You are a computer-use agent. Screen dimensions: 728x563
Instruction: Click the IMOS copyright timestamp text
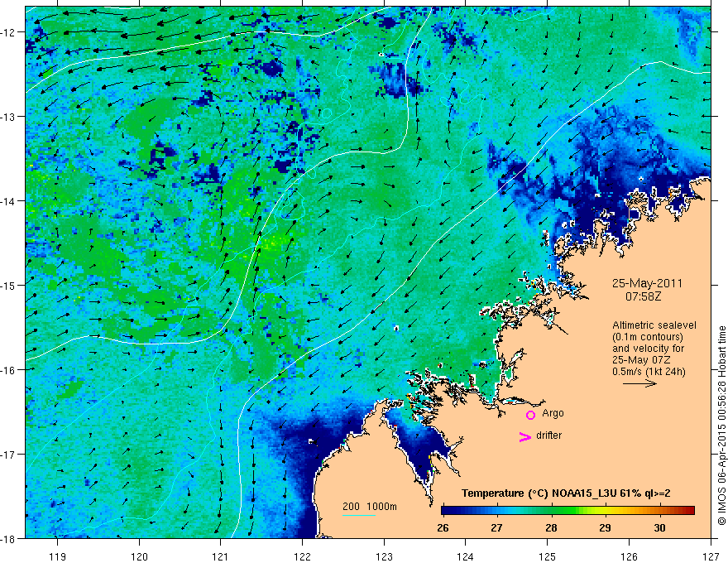click(721, 426)
